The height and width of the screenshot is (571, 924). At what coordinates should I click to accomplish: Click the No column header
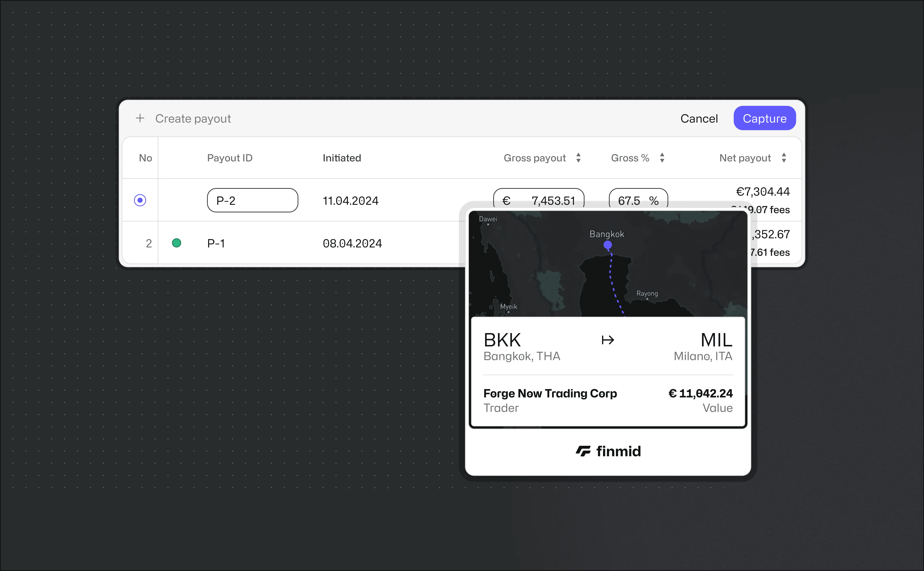point(145,158)
